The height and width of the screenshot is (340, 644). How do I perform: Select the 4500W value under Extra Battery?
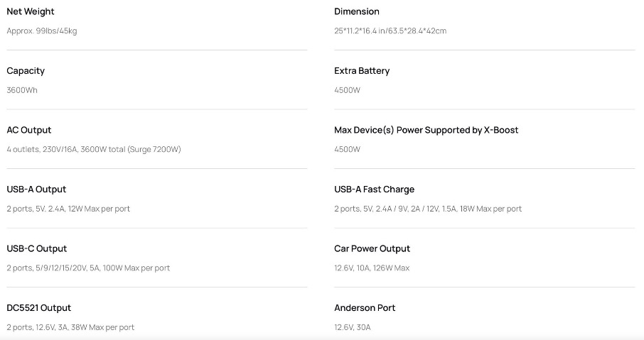[347, 90]
